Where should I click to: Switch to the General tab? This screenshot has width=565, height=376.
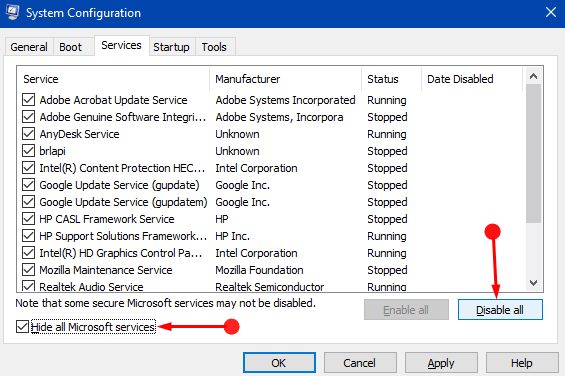(29, 47)
